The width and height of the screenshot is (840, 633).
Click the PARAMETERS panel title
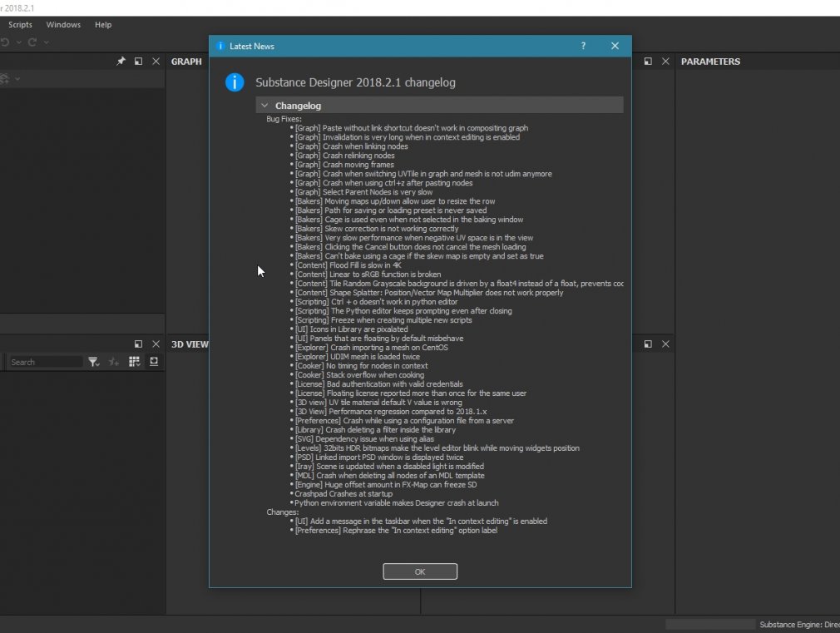(710, 62)
